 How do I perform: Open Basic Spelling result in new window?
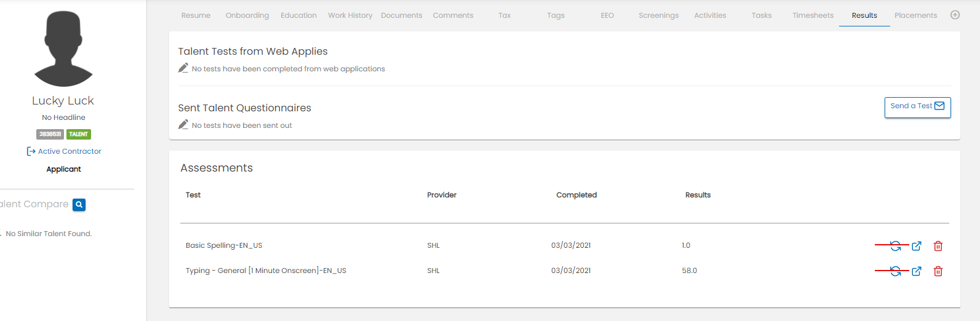917,246
